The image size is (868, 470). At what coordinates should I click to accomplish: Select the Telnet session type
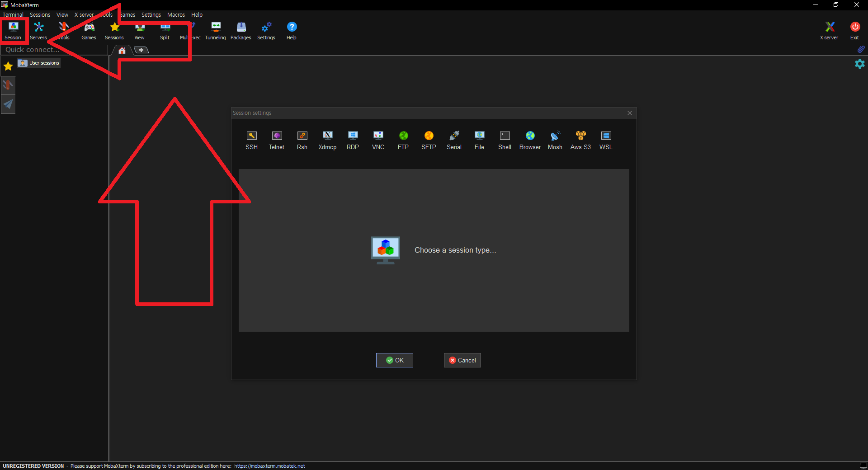click(x=277, y=141)
